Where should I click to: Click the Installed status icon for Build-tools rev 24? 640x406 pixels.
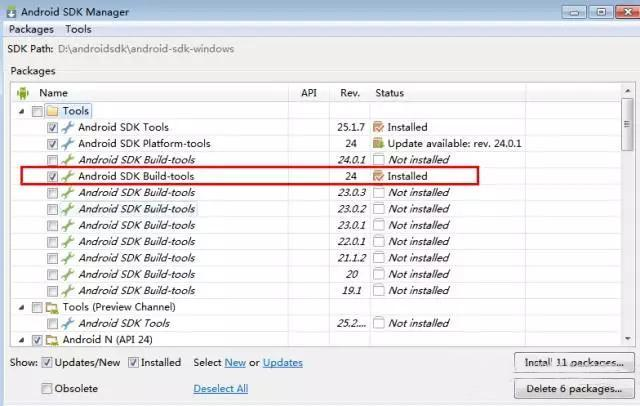tap(378, 176)
